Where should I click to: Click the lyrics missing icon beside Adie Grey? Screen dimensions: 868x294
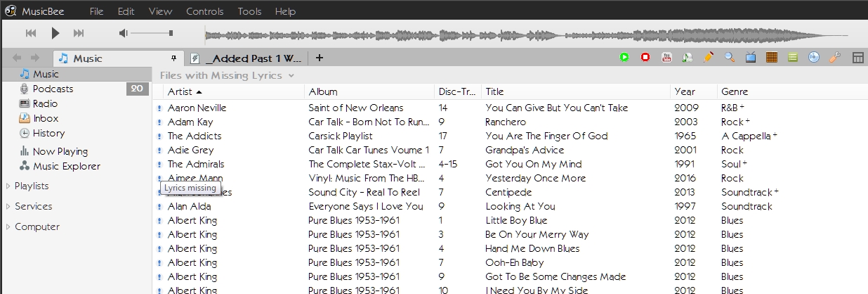[x=159, y=151]
